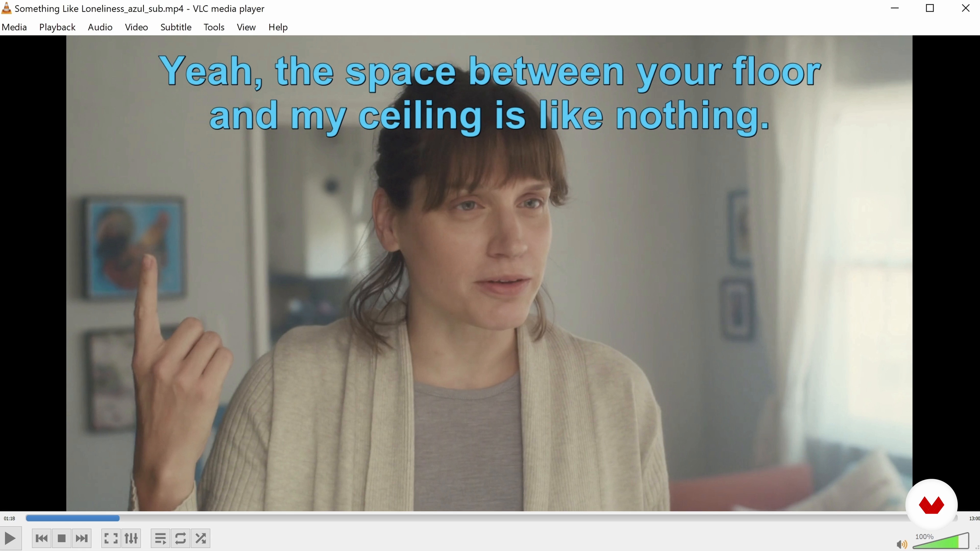Click the elapsed time 01:18 label
Screen dimensions: 980x551
pyautogui.click(x=9, y=518)
